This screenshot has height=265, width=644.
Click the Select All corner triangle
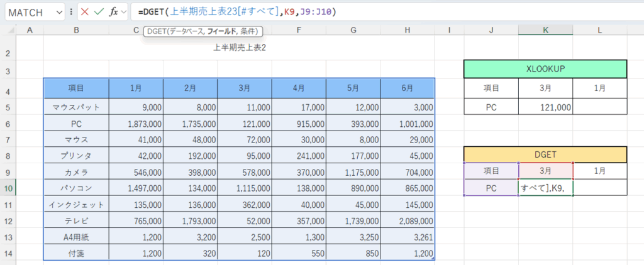tap(9, 30)
